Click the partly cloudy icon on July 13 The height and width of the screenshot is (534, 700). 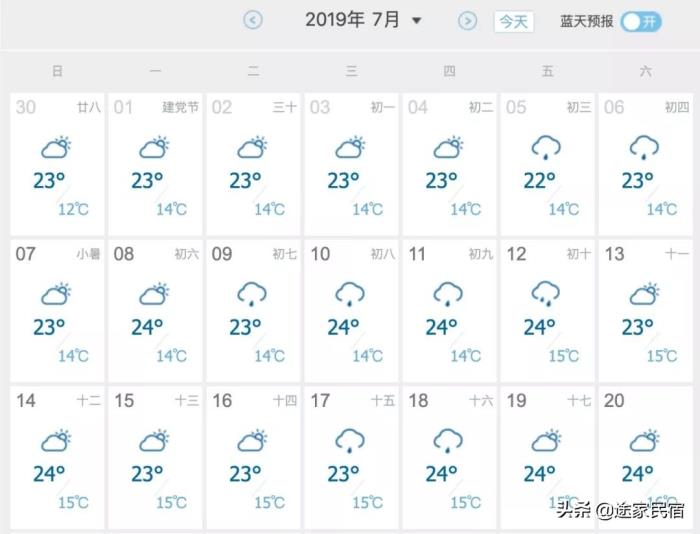[x=643, y=294]
